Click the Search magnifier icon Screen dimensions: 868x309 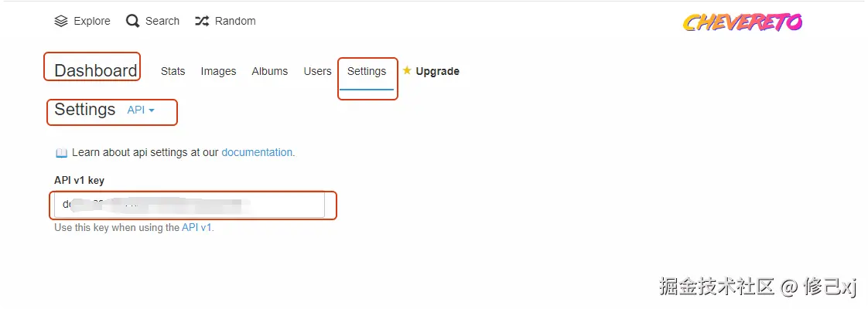(133, 21)
